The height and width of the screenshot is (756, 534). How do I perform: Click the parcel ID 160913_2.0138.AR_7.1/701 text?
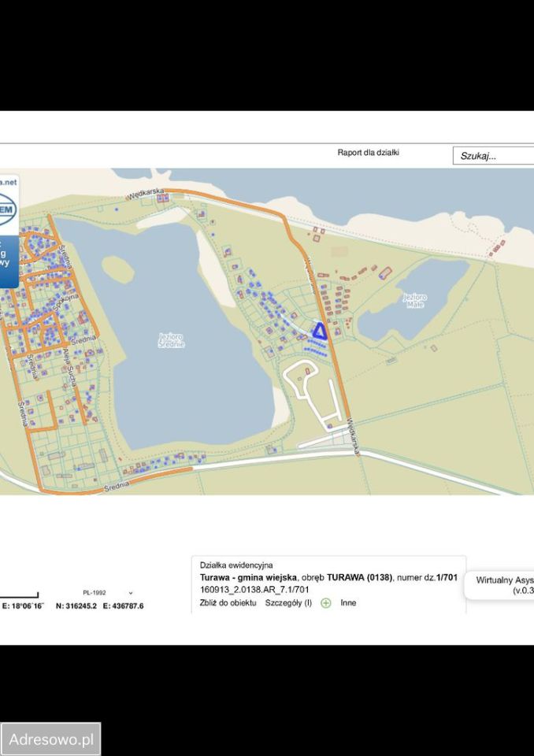tap(254, 589)
